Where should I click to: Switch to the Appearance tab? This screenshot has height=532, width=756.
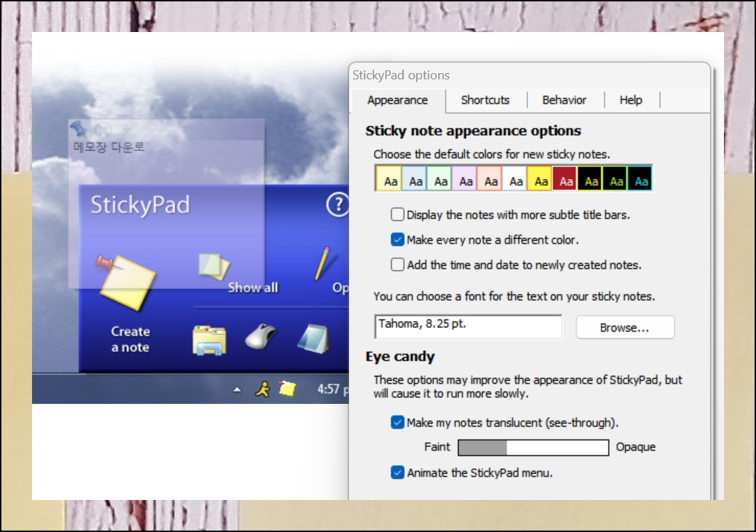click(397, 100)
